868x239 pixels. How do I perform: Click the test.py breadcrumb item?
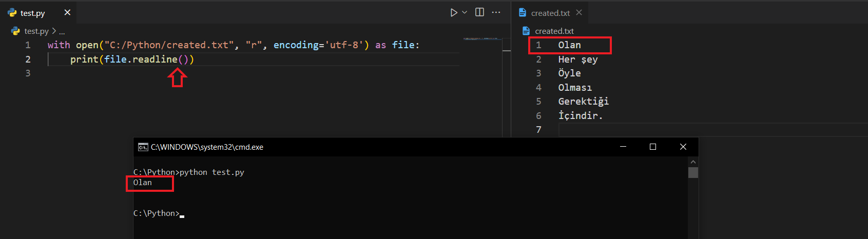click(x=36, y=31)
